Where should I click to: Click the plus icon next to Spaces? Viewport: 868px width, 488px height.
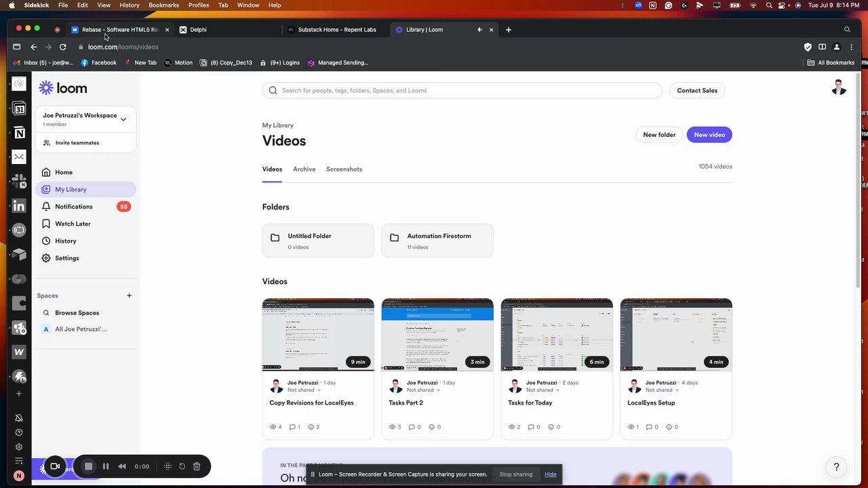[x=129, y=296]
